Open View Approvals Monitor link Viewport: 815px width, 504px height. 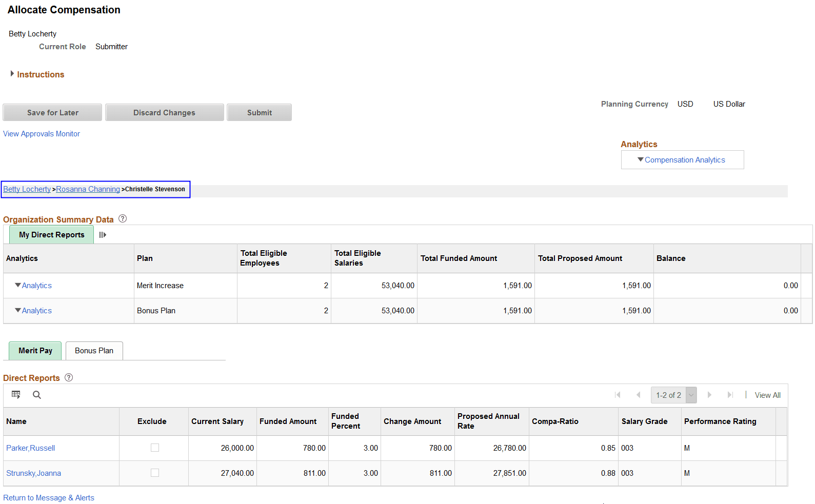click(42, 134)
